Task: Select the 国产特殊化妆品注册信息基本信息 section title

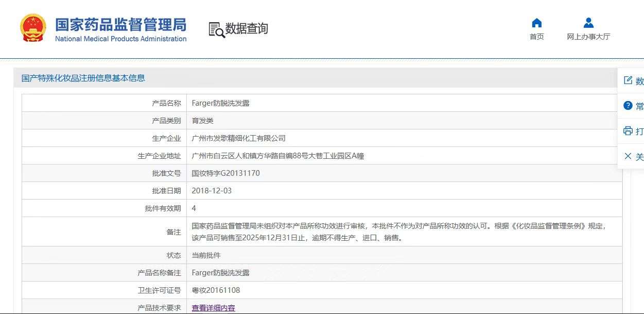Action: pos(82,78)
